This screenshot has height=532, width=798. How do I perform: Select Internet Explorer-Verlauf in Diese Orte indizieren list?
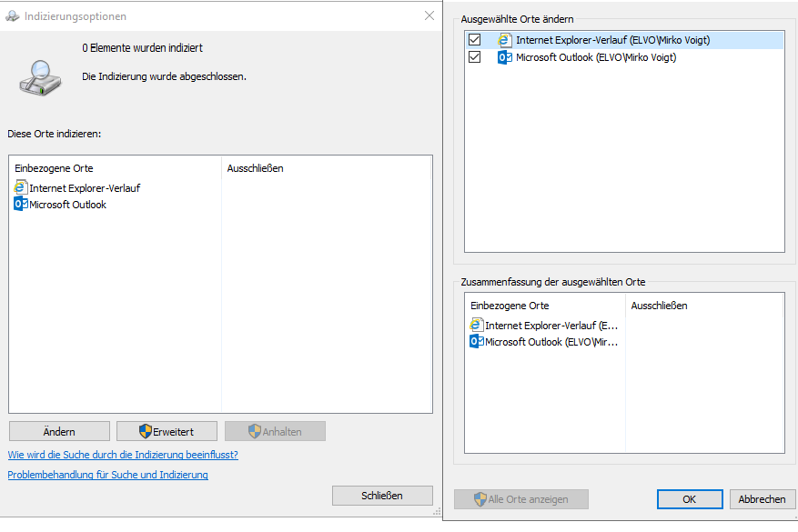85,188
